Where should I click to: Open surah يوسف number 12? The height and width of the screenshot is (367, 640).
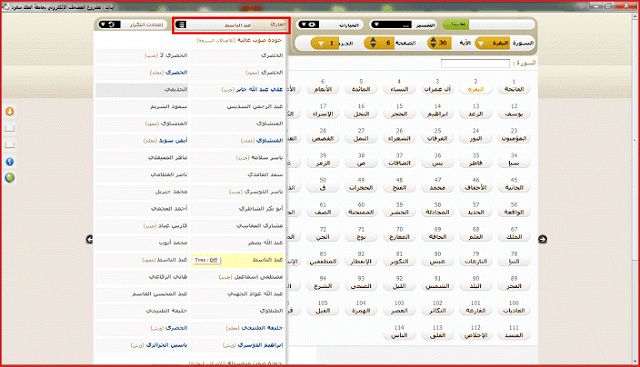[x=514, y=114]
